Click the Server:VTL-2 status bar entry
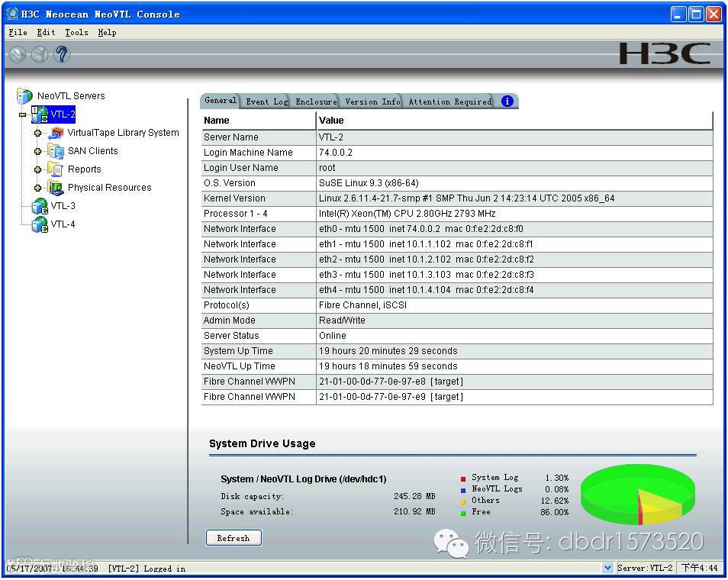 pyautogui.click(x=645, y=568)
